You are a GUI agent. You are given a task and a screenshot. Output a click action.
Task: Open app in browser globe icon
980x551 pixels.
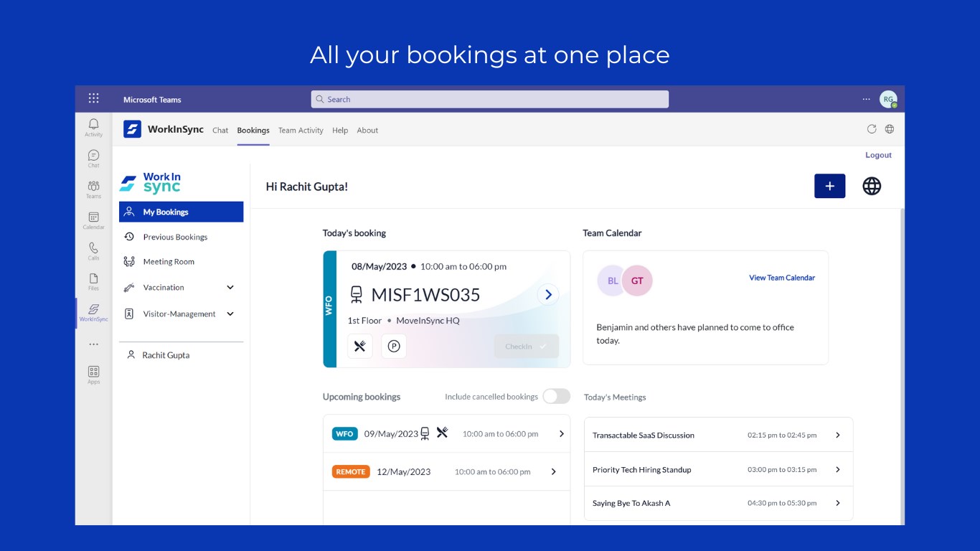tap(890, 129)
